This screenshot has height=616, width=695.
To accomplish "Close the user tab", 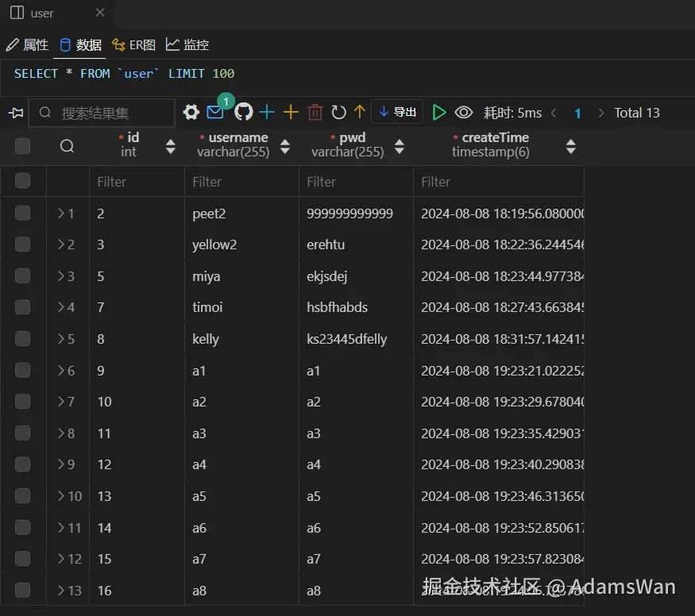I will (x=100, y=13).
